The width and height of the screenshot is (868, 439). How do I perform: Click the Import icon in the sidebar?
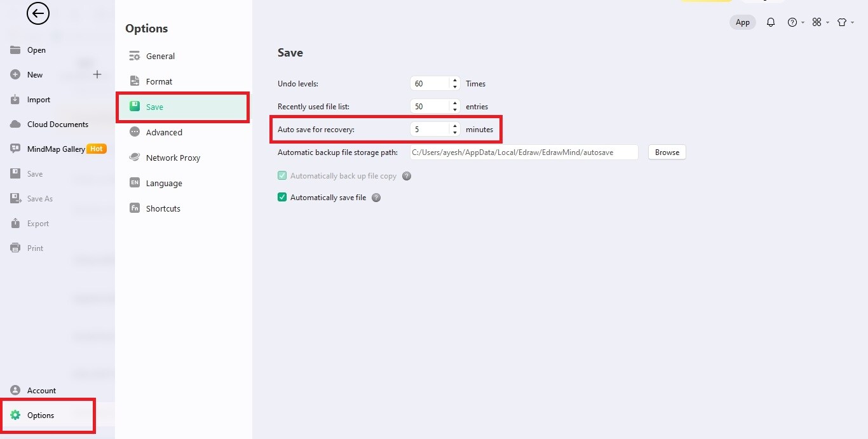[16, 100]
